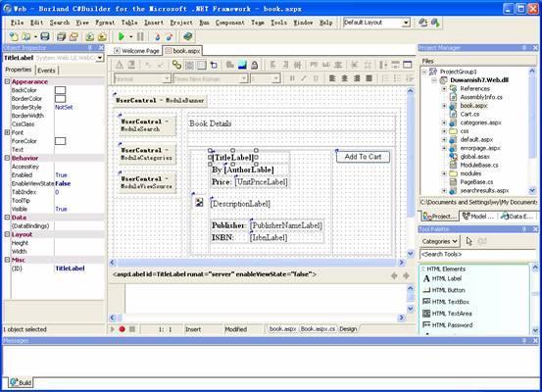Collapse the HTML Elements palette category

[x=423, y=269]
